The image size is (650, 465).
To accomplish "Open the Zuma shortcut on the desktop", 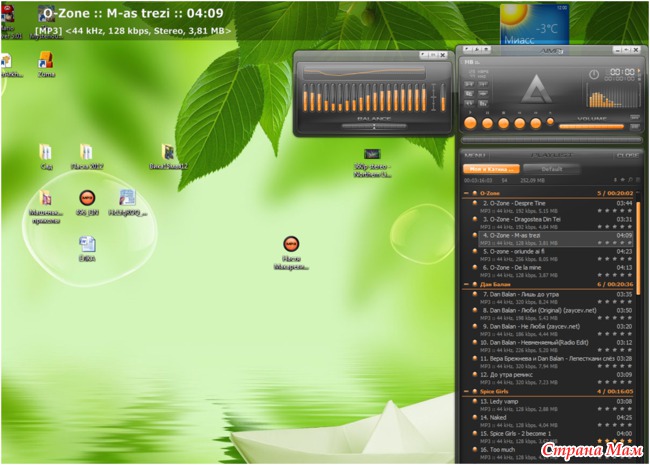I will [x=46, y=65].
